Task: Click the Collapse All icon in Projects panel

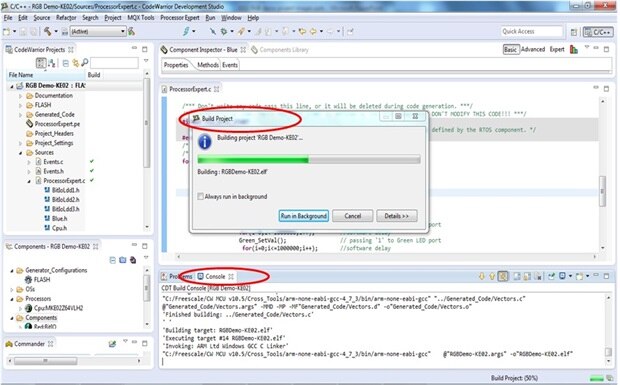Action: pyautogui.click(x=66, y=63)
